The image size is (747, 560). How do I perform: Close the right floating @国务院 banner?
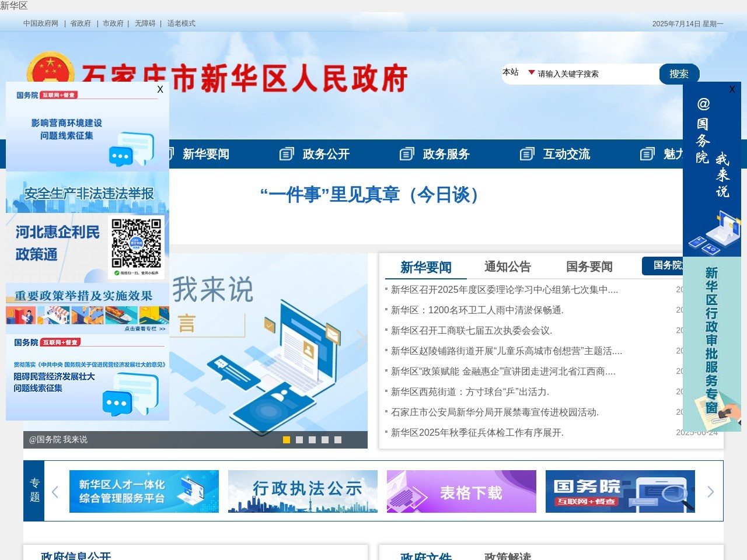point(732,89)
